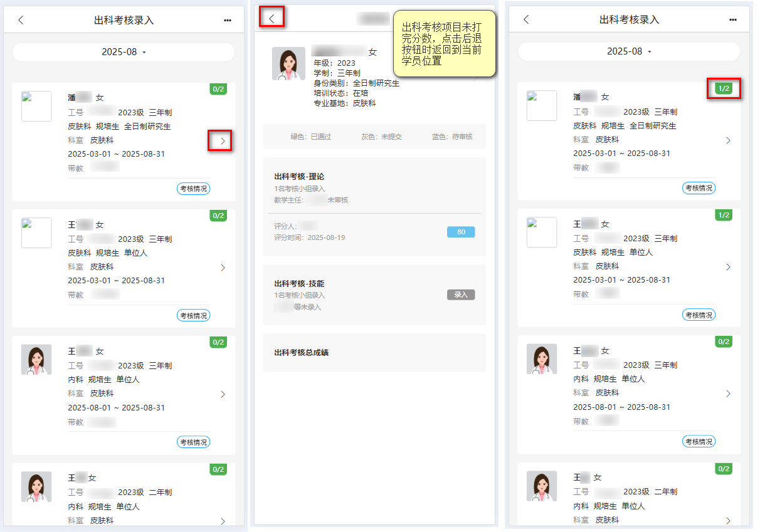The width and height of the screenshot is (760, 532).
Task: Click 考核情况 button on 潘 card in left panel
Action: tap(193, 189)
